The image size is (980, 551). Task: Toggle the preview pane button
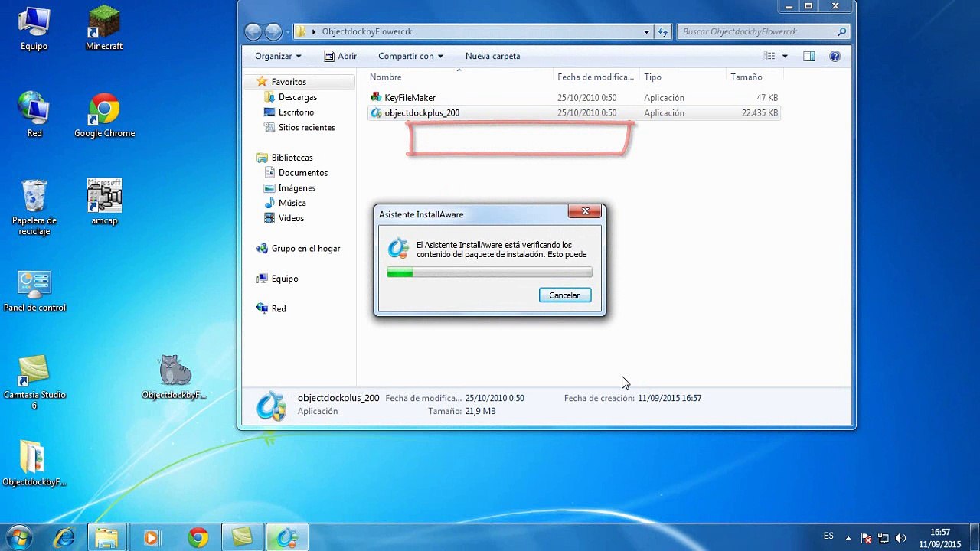click(x=809, y=56)
